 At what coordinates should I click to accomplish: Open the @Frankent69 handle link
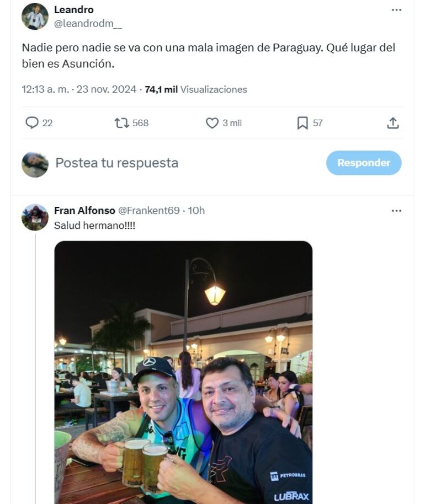[149, 211]
